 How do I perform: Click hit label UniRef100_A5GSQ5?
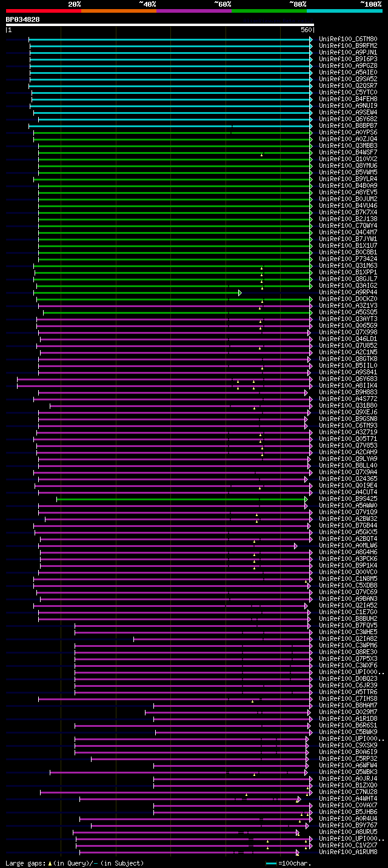click(x=348, y=312)
